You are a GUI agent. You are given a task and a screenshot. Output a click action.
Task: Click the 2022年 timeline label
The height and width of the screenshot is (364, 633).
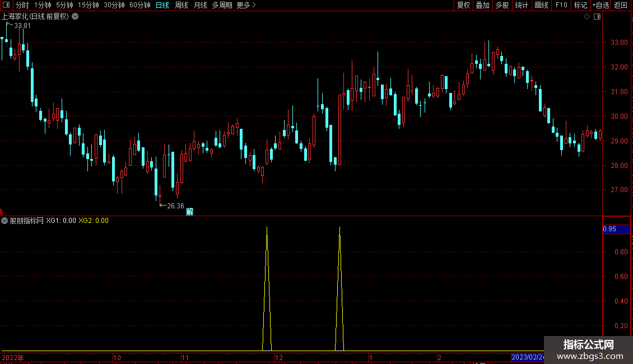(x=12, y=357)
